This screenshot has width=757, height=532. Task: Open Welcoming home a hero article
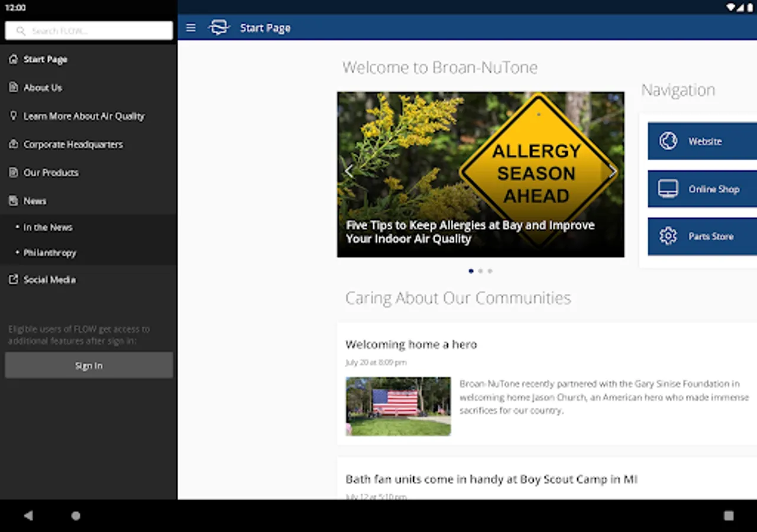[x=411, y=344]
